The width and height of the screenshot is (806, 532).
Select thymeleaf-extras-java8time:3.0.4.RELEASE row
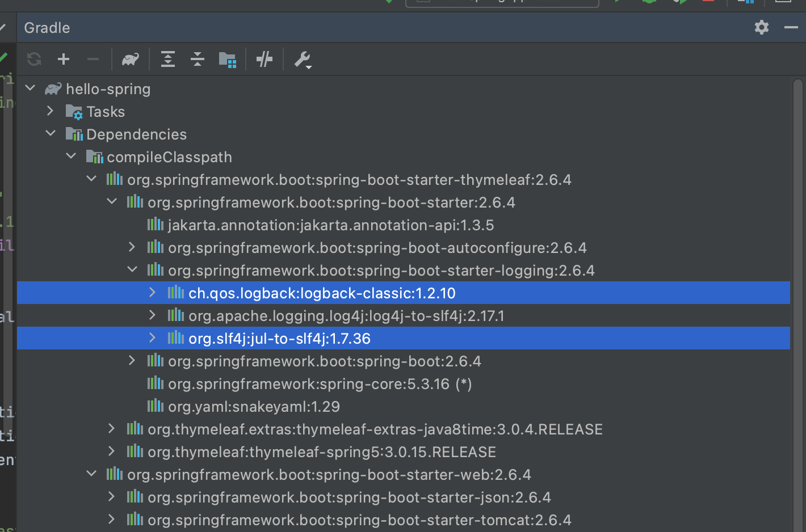point(404,429)
